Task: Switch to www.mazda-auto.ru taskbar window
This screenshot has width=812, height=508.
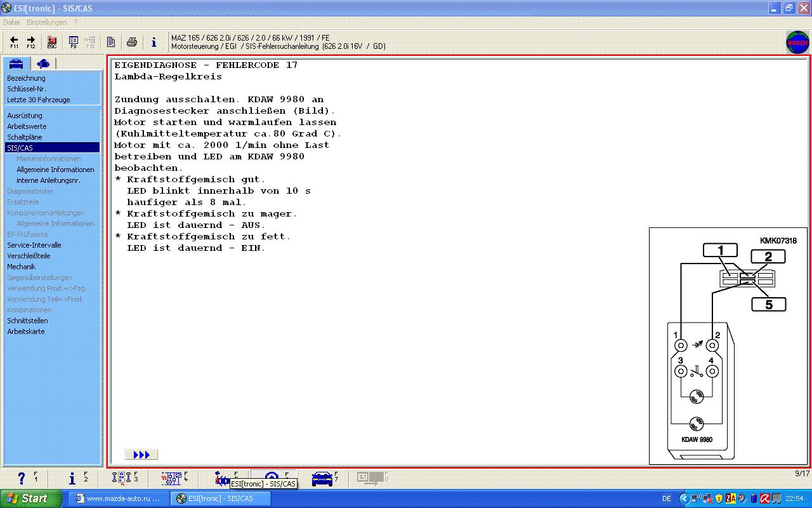Action: coord(117,498)
